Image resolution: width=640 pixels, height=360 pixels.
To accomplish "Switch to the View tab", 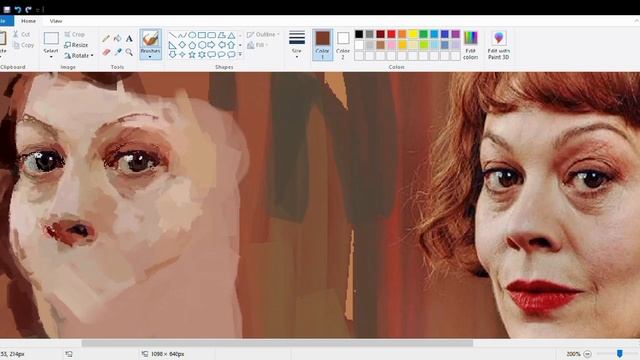I will coord(56,21).
